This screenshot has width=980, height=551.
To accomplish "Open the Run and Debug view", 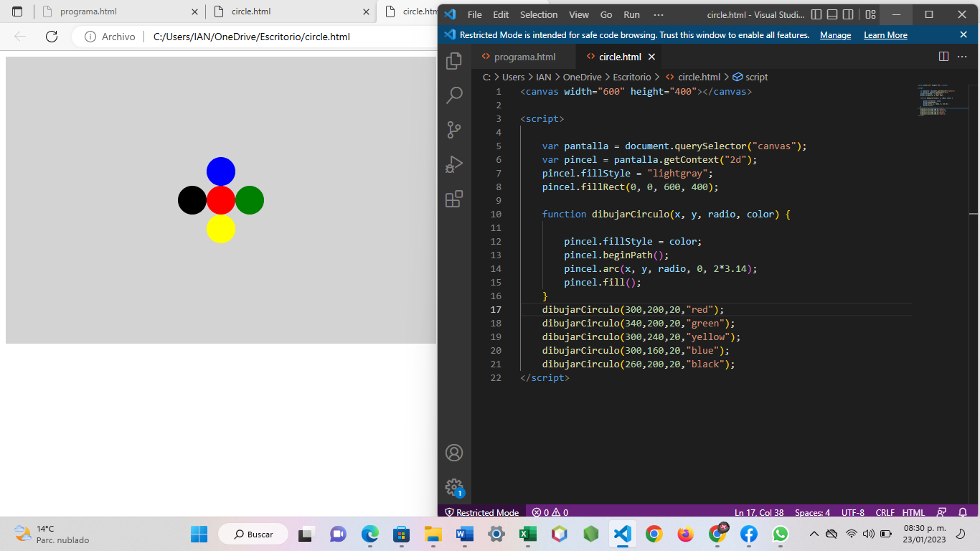I will pos(454,164).
